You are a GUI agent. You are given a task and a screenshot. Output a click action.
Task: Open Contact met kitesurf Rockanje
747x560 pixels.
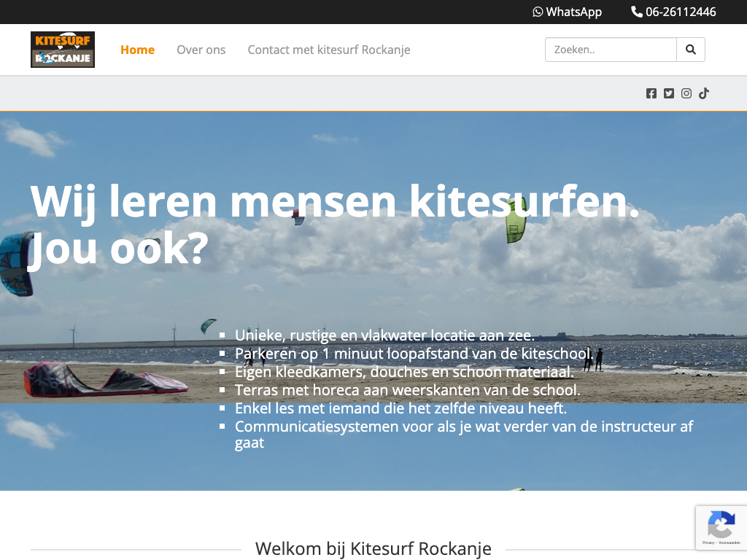tap(328, 50)
